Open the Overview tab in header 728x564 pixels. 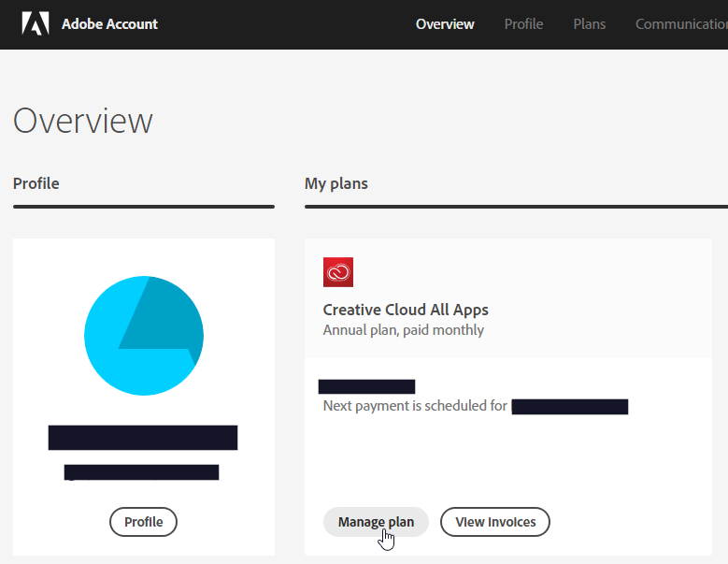(x=445, y=24)
